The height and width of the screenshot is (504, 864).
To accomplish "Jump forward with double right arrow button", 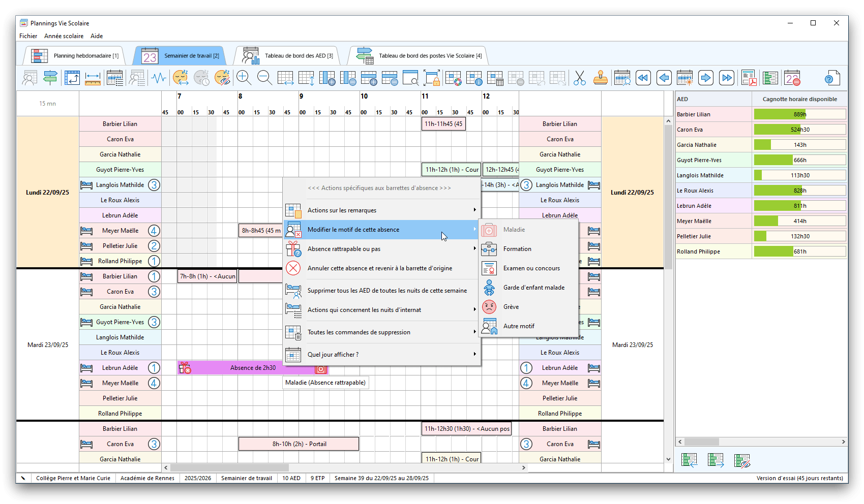I will 727,78.
